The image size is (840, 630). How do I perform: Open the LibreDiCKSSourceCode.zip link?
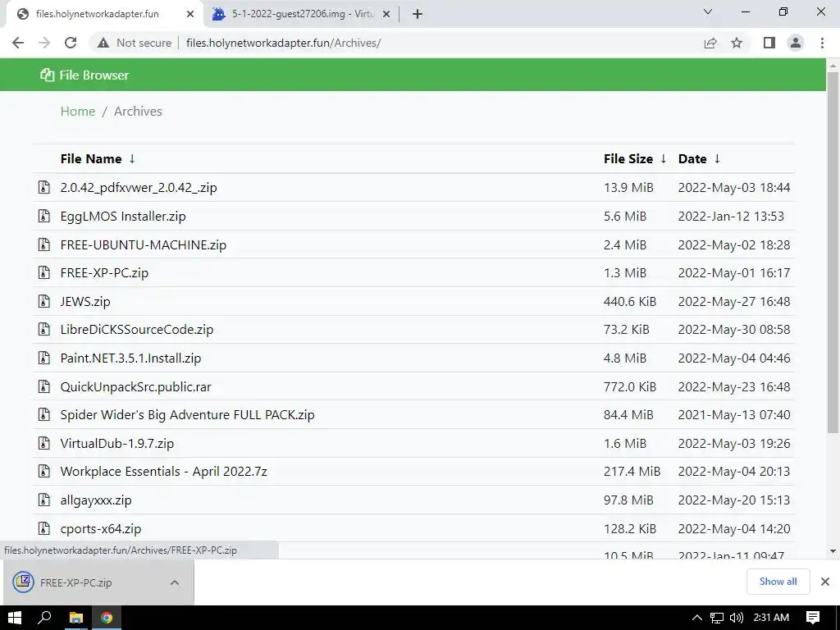click(137, 330)
